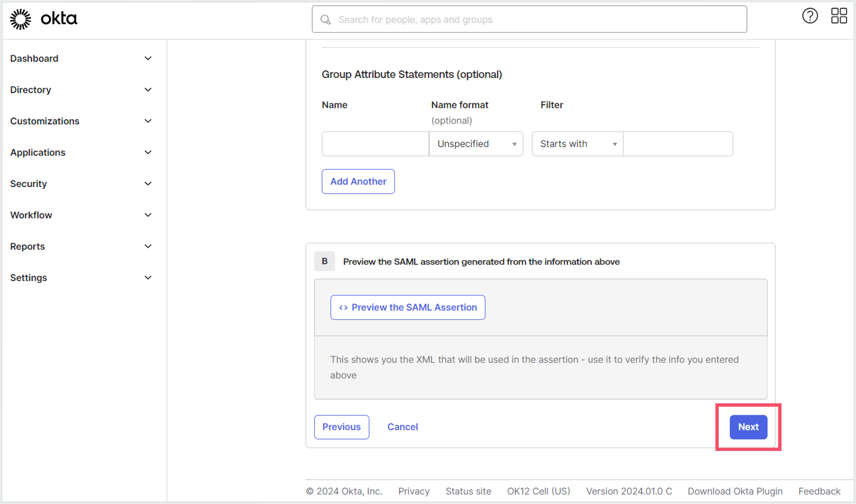Viewport: 856px width, 504px height.
Task: Click the step B badge
Action: tap(325, 261)
